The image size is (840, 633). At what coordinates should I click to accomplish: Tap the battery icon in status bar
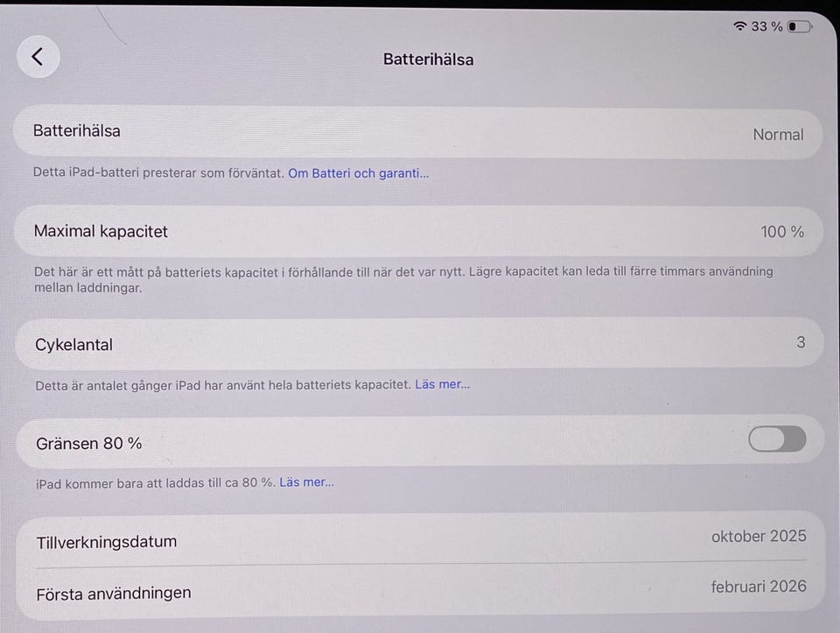pyautogui.click(x=798, y=26)
